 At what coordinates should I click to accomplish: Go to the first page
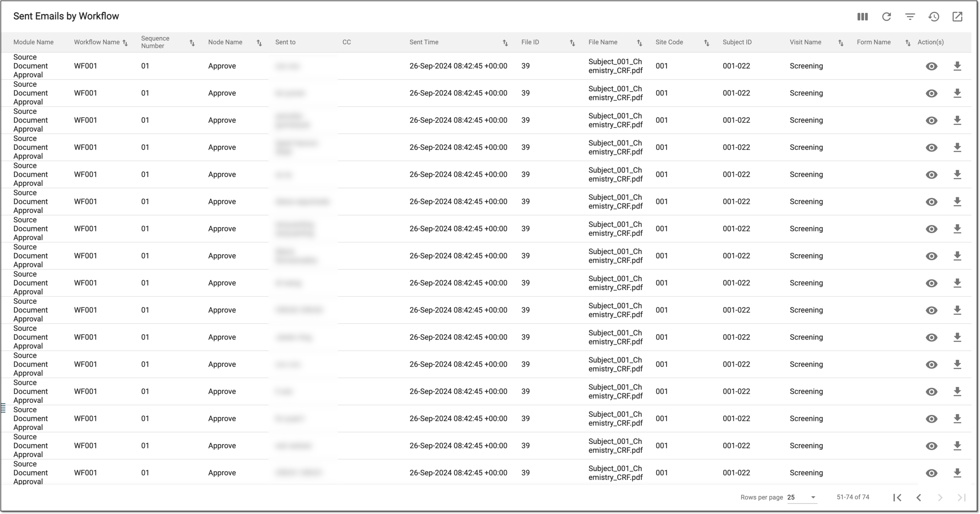point(897,498)
